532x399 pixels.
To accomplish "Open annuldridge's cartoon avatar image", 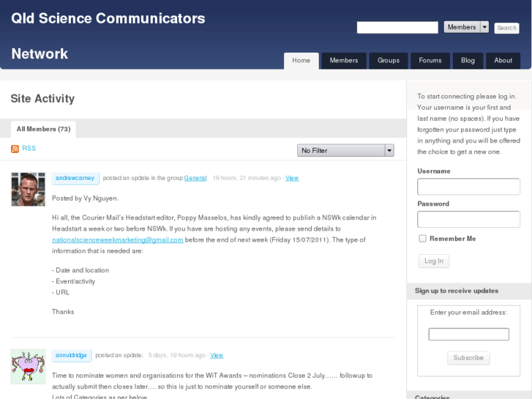I will (x=29, y=366).
